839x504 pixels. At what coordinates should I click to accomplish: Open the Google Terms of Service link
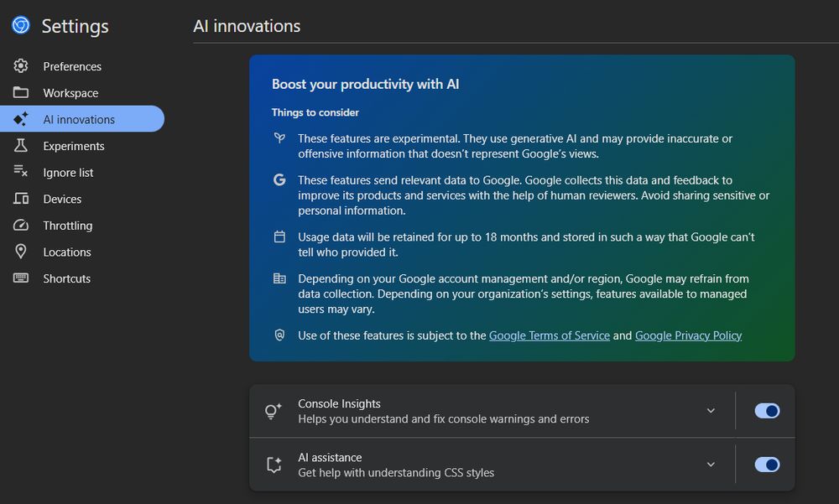(x=549, y=335)
